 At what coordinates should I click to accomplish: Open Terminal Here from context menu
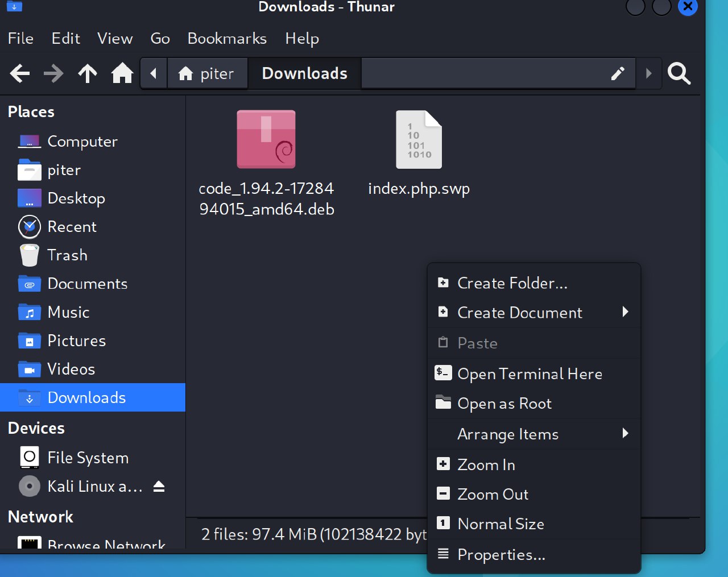529,373
